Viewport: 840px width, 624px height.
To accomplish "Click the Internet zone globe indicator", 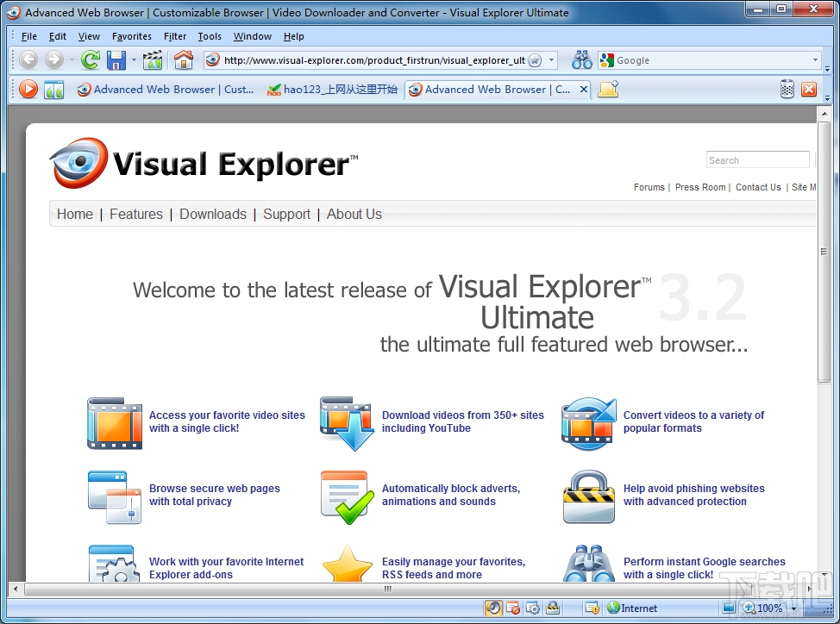I will pyautogui.click(x=632, y=608).
